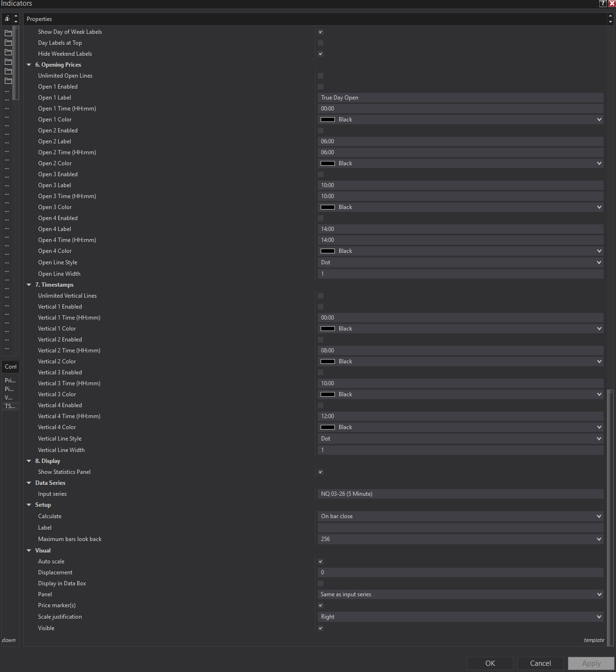Collapse the Visual section
The width and height of the screenshot is (616, 672).
29,551
